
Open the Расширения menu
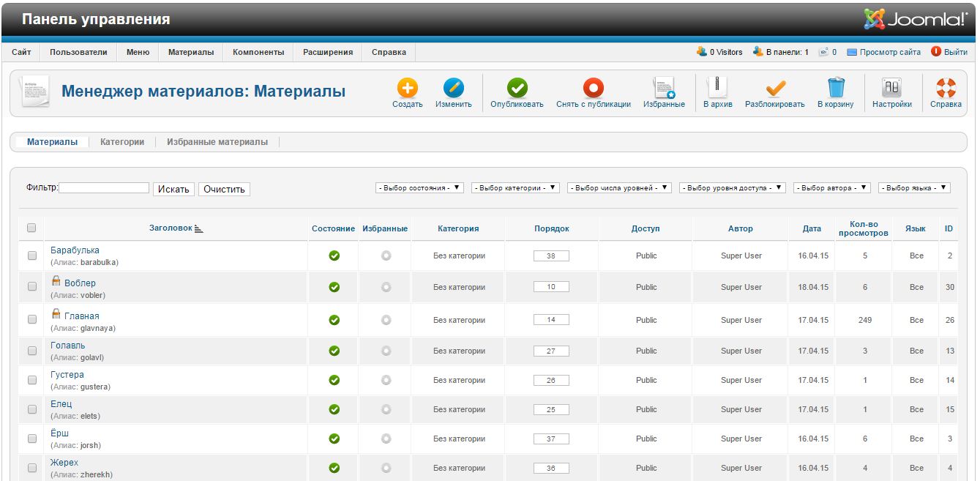coord(328,52)
